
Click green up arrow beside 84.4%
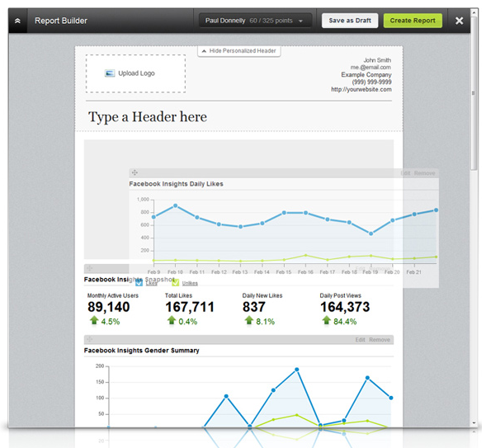[x=326, y=320]
